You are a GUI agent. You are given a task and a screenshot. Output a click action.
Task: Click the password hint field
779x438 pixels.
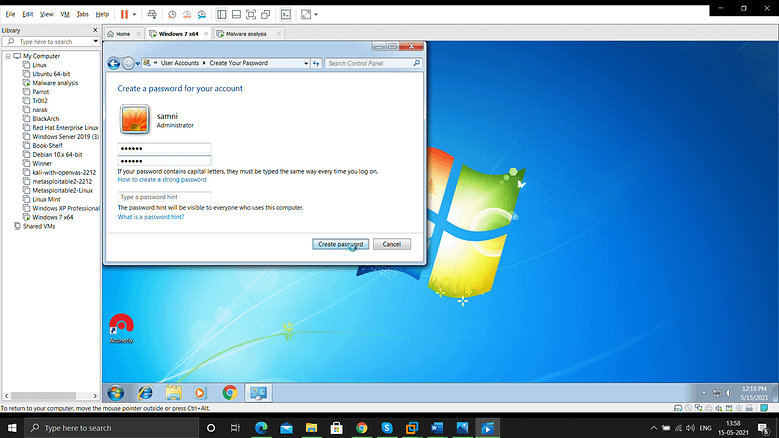(x=164, y=197)
